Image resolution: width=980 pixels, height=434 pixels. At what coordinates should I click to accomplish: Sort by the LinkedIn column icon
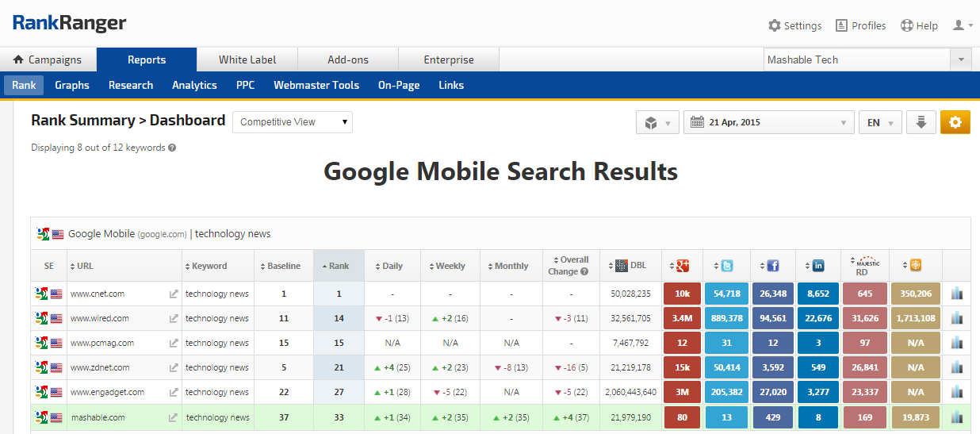818,266
